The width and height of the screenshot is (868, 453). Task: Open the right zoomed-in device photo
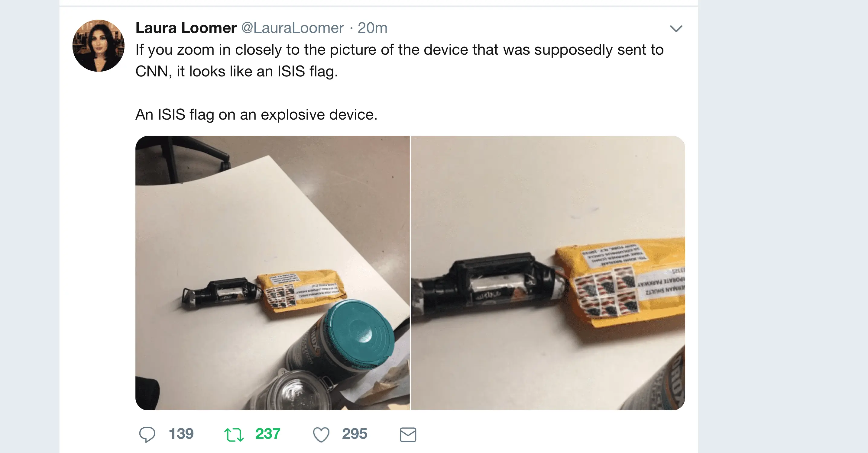pos(548,273)
